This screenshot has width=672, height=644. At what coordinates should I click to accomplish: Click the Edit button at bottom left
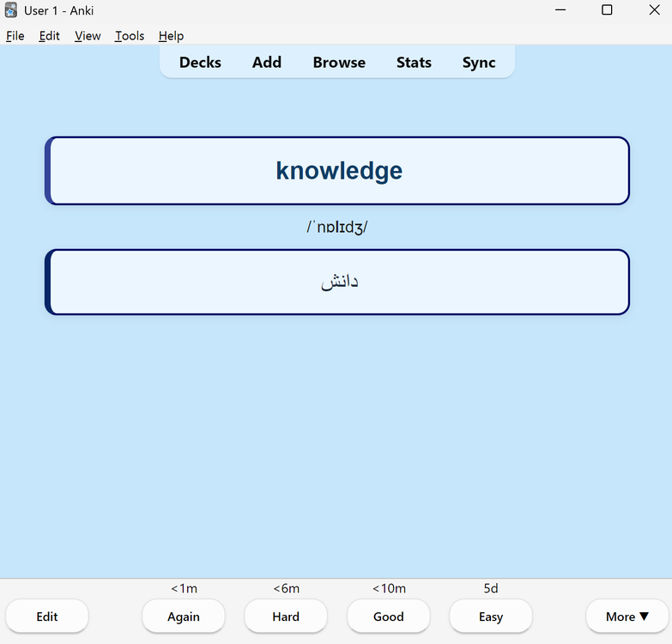(47, 617)
